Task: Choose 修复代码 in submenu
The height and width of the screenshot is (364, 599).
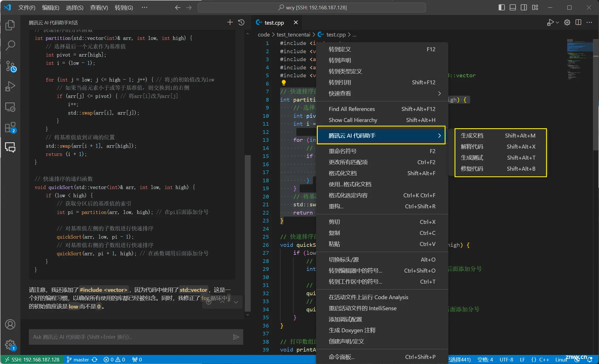Action: 498,169
